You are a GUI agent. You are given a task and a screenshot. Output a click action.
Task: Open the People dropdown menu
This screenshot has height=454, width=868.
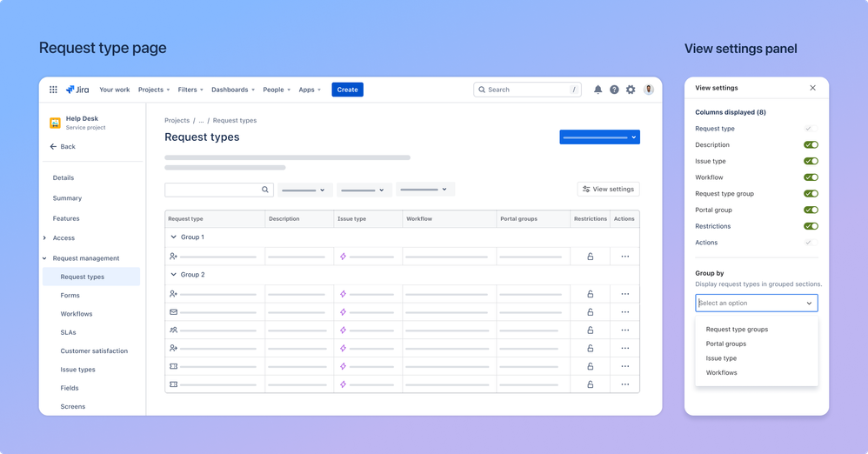coord(277,90)
